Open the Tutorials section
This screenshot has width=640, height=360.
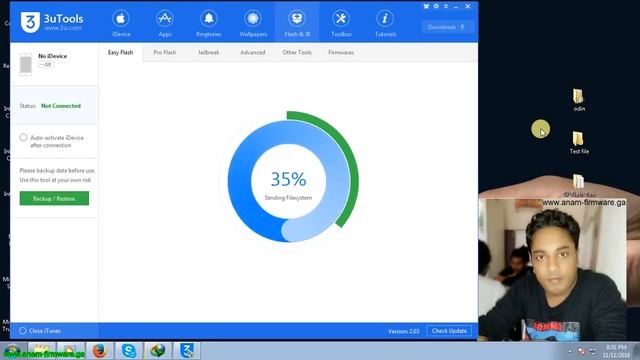(385, 23)
